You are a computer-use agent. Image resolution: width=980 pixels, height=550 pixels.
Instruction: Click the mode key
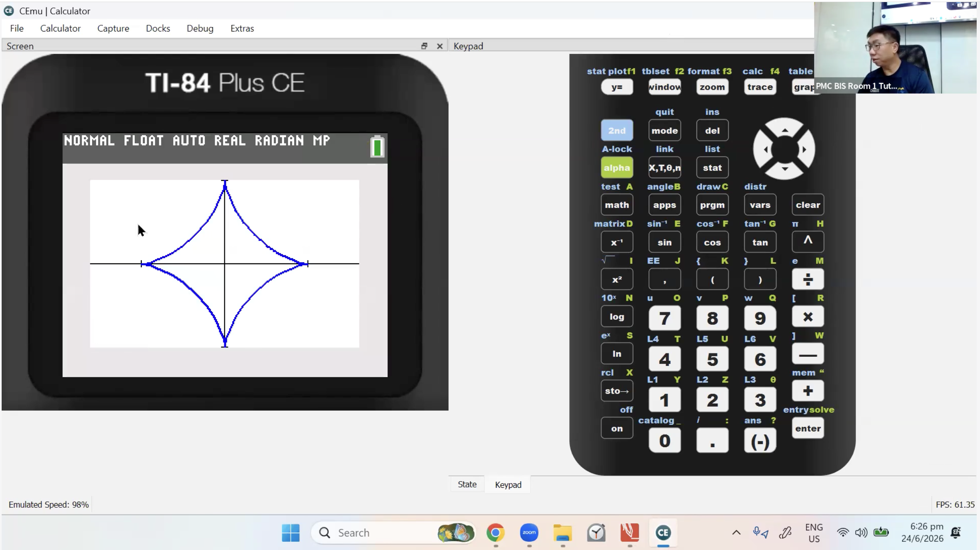point(665,130)
